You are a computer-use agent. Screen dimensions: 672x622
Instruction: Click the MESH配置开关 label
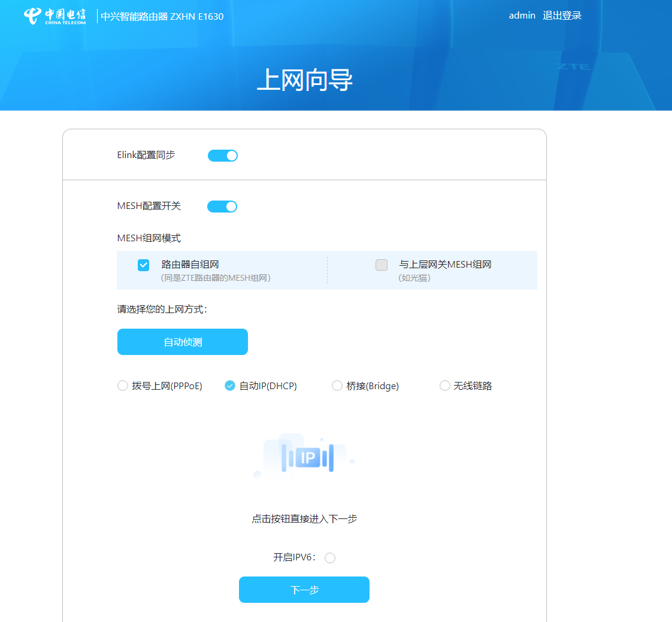[149, 206]
